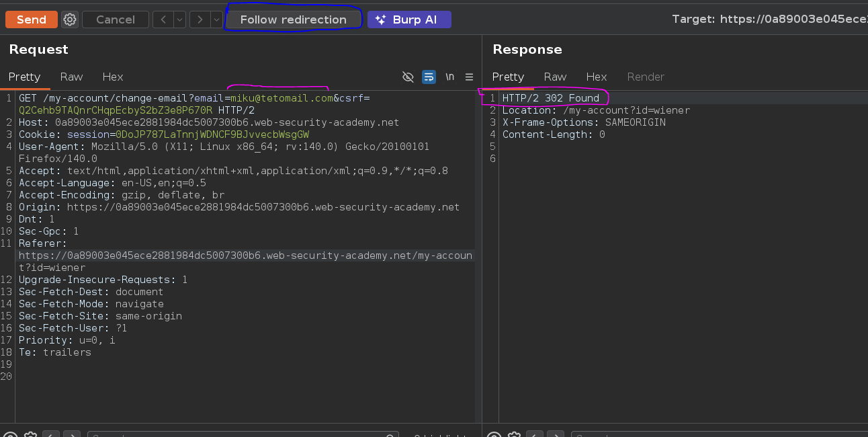Click the Host header line
This screenshot has width=868, height=437.
coord(209,122)
